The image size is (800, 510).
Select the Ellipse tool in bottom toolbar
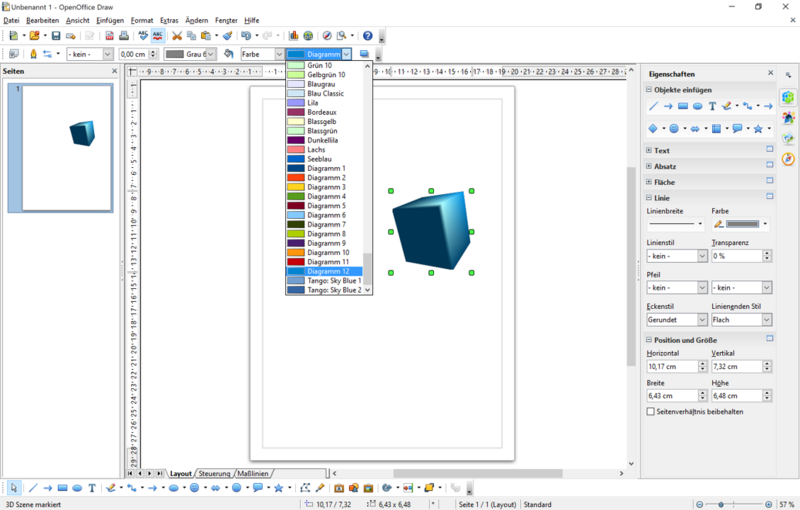[x=77, y=488]
